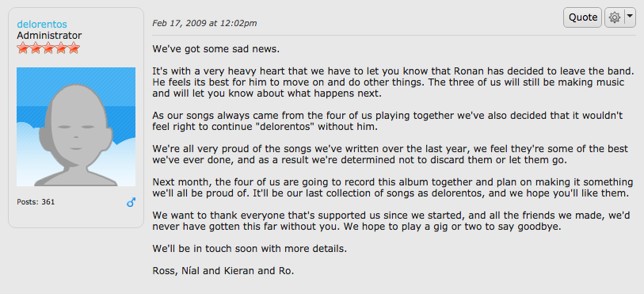Screen dimensions: 644x294
Task: Click the second orange rank star
Action: 36,48
